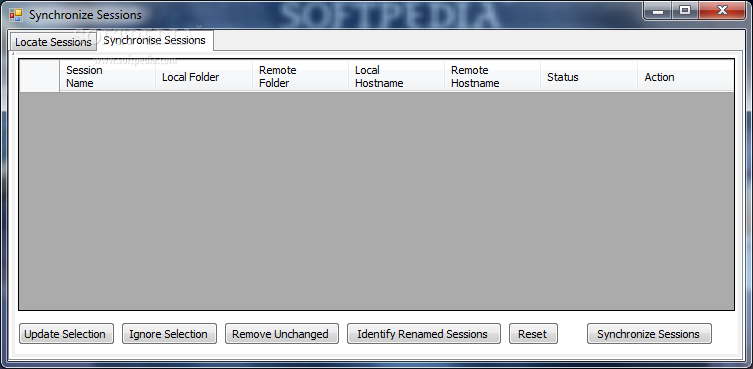
Task: Sort by Remote Folder column header
Action: (x=300, y=76)
